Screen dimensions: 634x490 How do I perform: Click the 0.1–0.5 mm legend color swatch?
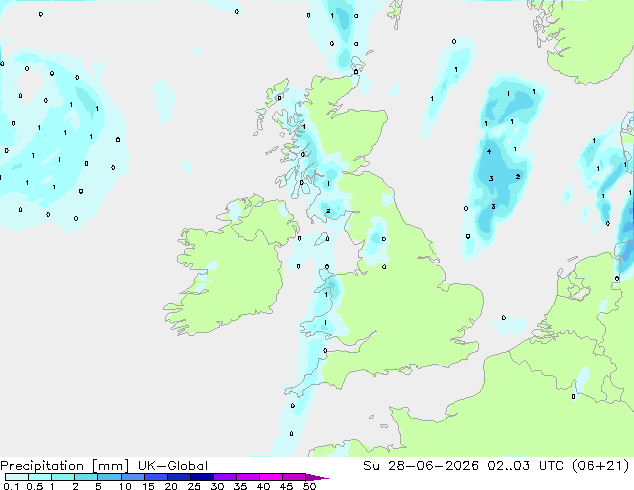17,477
